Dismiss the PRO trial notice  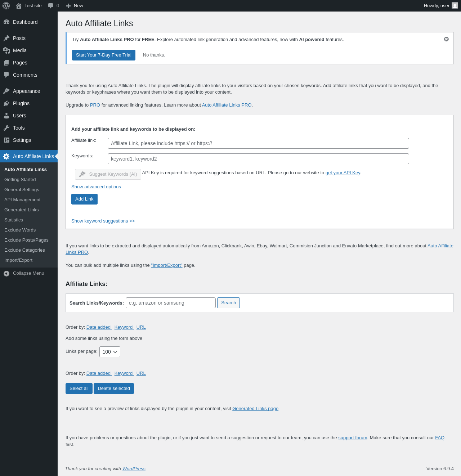coord(446,39)
